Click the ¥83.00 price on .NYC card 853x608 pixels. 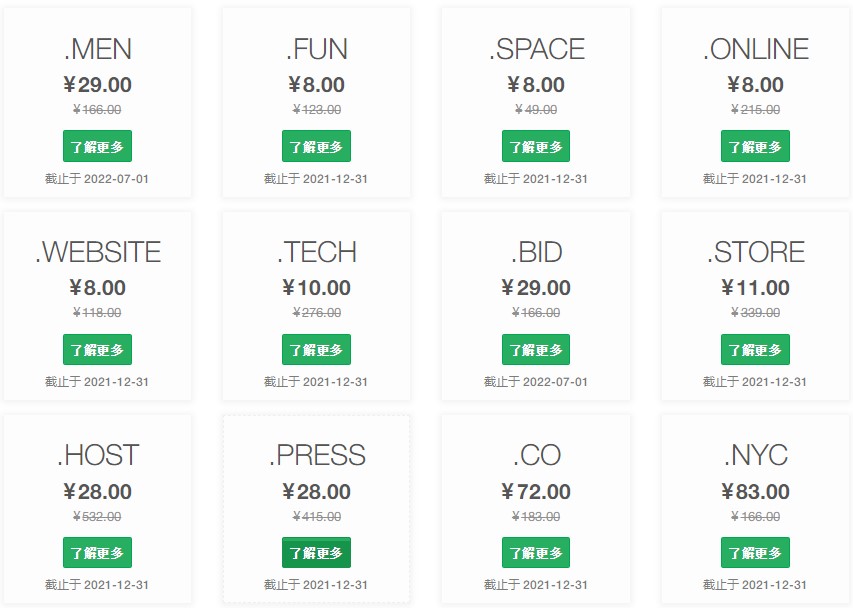coord(755,492)
